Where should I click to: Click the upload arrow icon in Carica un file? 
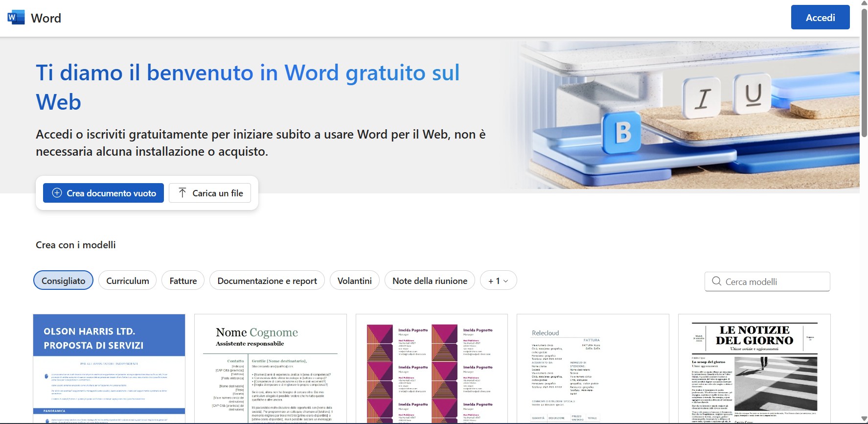click(183, 193)
